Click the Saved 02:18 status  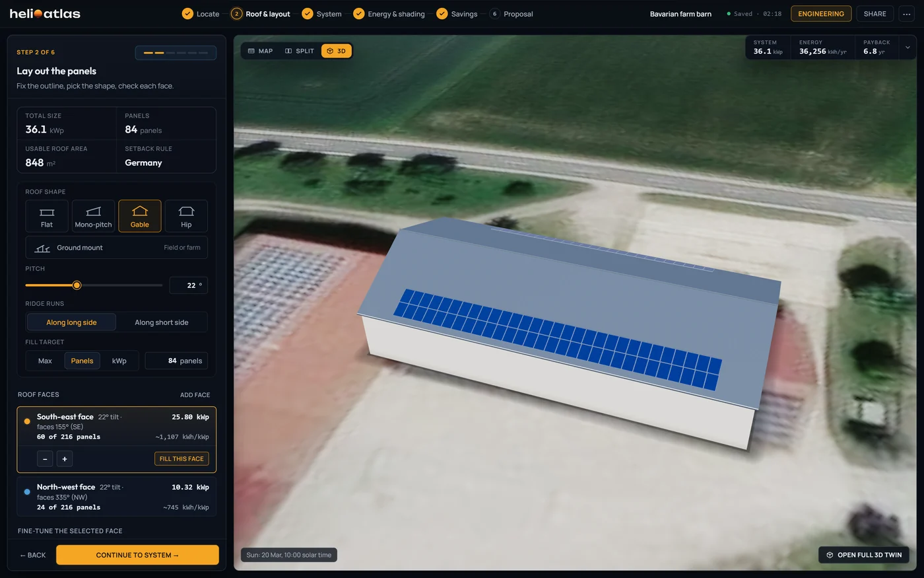coord(754,14)
